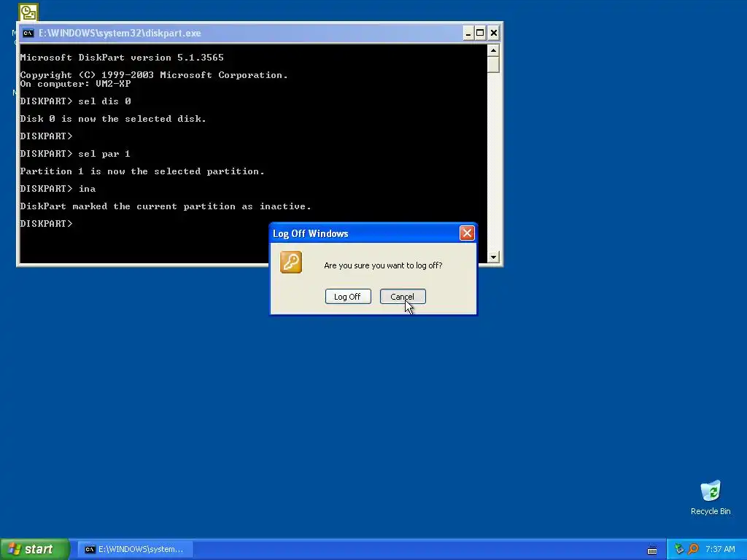747x560 pixels.
Task: Click the 'sel dis 0' command line
Action: click(x=75, y=101)
